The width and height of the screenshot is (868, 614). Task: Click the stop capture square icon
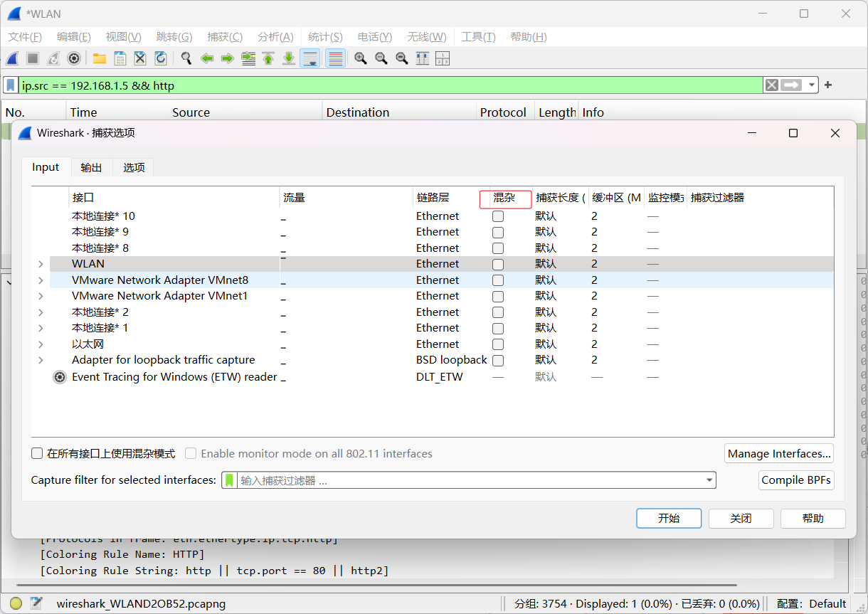33,58
